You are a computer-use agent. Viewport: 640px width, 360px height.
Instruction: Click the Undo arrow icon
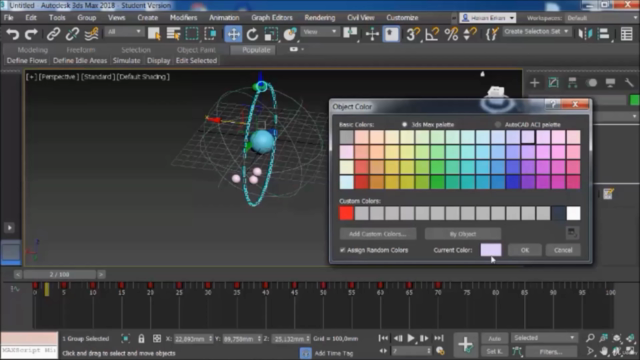point(12,34)
